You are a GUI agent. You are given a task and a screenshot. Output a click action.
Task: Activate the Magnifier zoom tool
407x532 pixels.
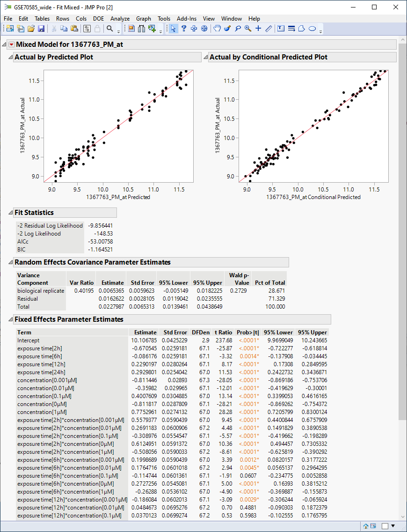tap(248, 29)
